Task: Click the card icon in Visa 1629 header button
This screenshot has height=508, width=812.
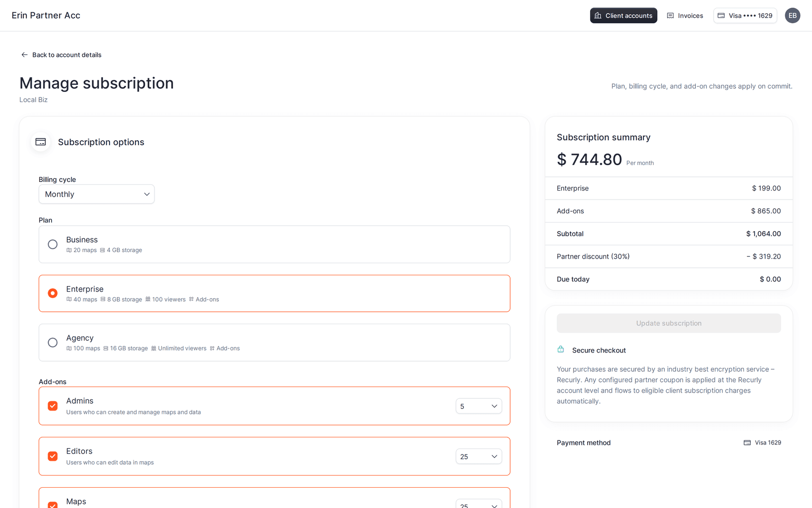Action: (x=721, y=16)
